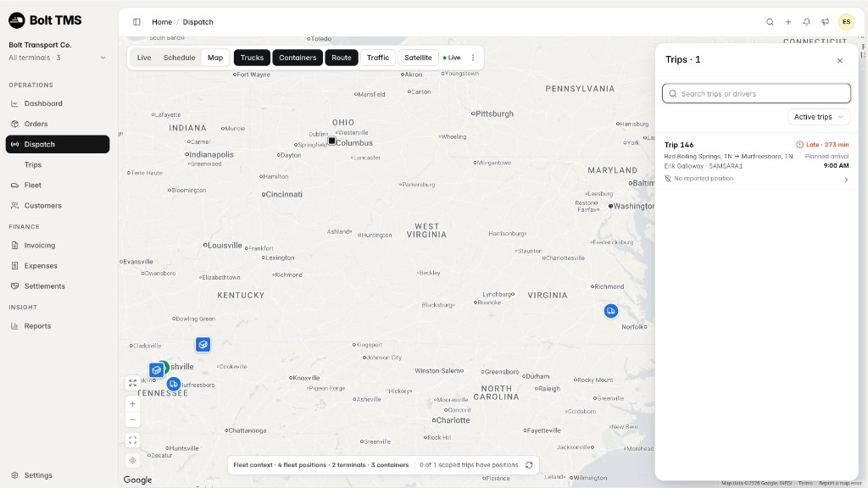Open search from the top bar

pos(770,22)
